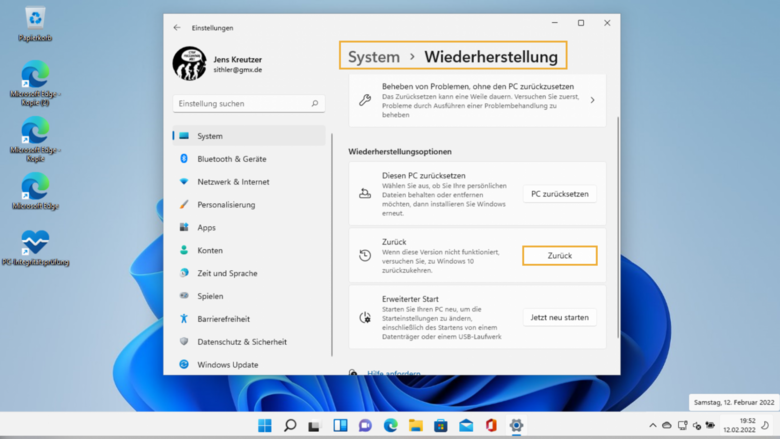Click the OneDrive cloud tray icon
Viewport: 780px width, 439px height.
tap(667, 426)
